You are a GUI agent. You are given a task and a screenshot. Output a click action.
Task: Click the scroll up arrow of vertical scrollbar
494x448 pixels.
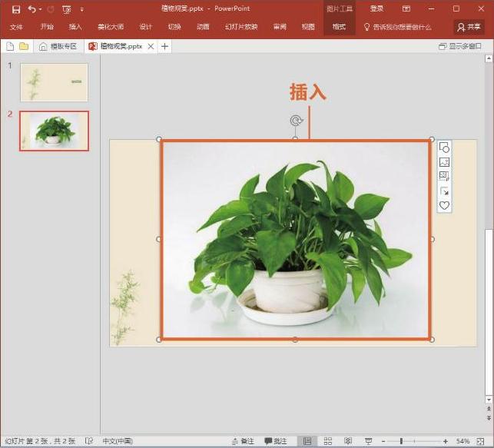[489, 58]
